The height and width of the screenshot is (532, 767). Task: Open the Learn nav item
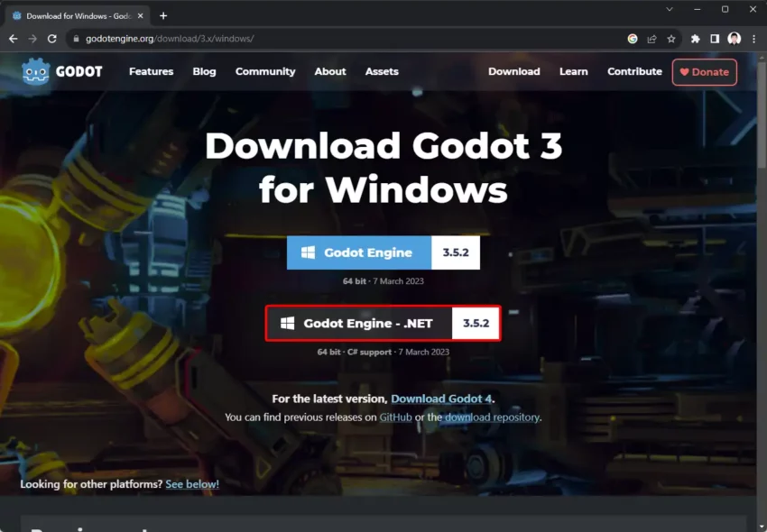pyautogui.click(x=573, y=71)
